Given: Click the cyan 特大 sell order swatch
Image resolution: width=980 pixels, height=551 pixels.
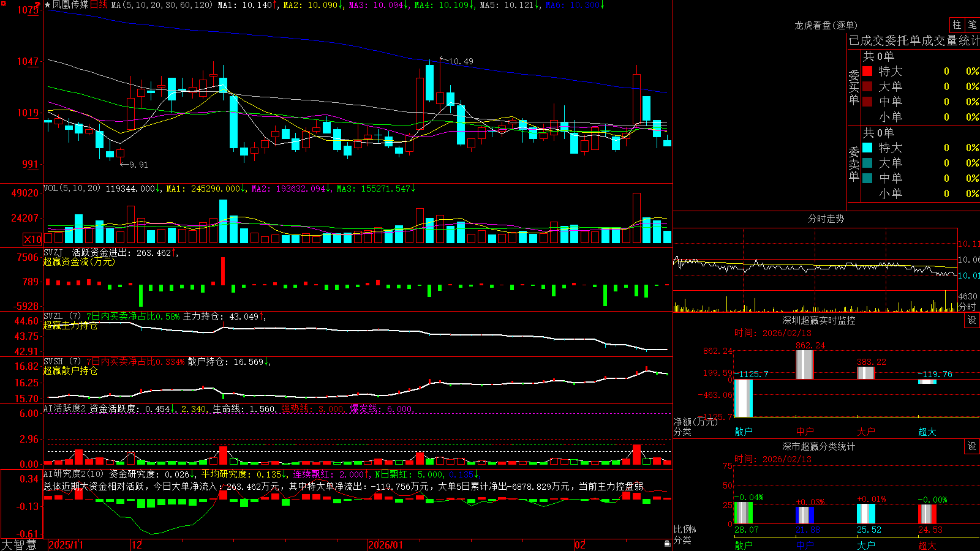Looking at the screenshot, I should (867, 148).
